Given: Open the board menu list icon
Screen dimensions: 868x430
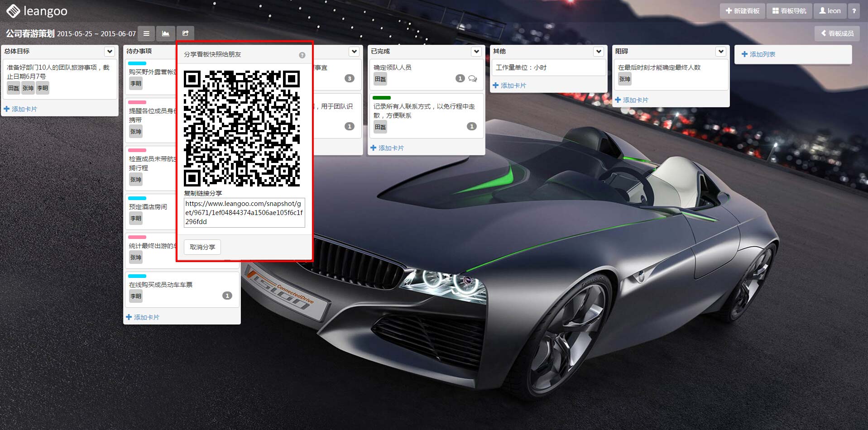Looking at the screenshot, I should coord(146,33).
